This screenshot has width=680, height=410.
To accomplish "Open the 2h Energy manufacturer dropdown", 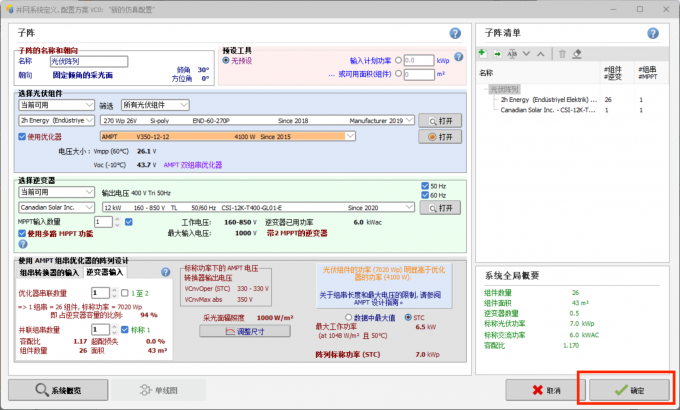I will coord(56,120).
